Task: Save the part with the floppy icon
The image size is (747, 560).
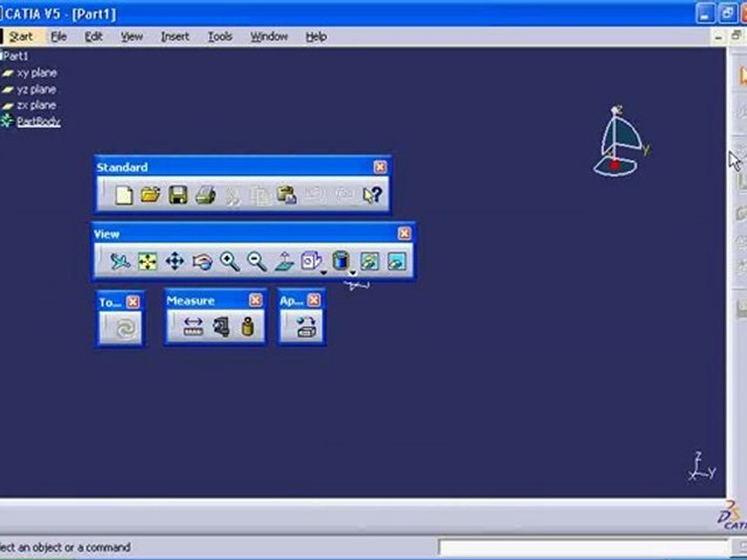Action: click(178, 195)
